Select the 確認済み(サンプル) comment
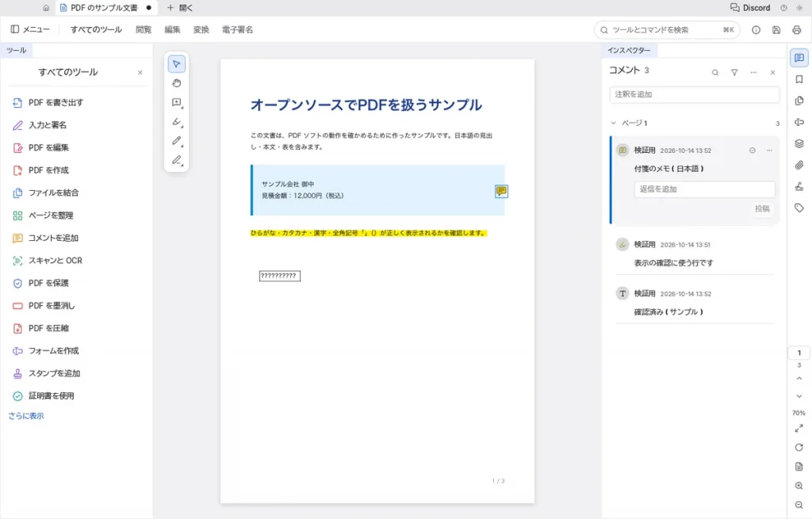812x519 pixels. click(695, 303)
